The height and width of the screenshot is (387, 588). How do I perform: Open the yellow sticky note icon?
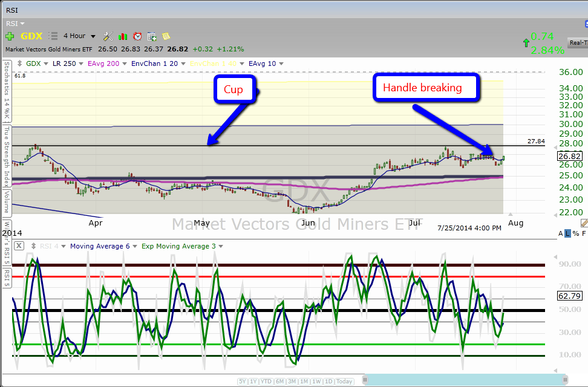point(166,36)
